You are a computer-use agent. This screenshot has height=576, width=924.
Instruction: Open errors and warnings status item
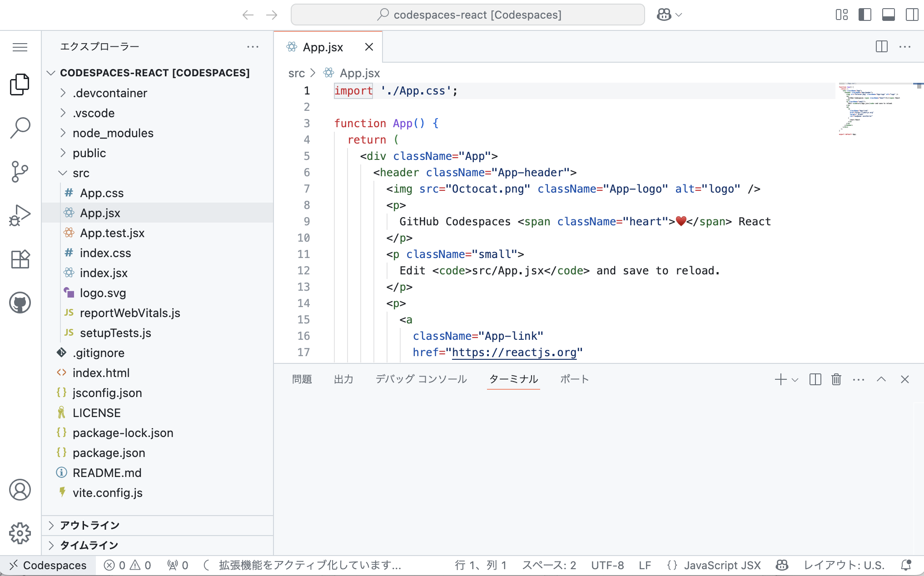click(x=127, y=565)
